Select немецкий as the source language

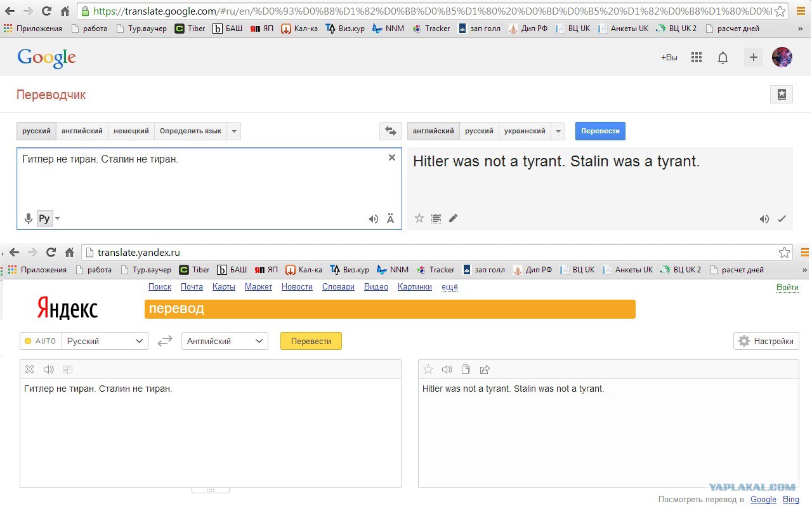(x=131, y=131)
